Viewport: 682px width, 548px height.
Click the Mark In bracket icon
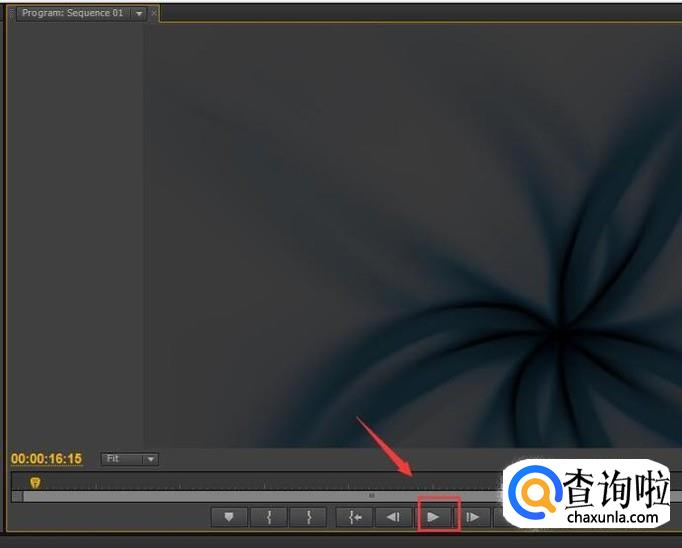coord(269,517)
